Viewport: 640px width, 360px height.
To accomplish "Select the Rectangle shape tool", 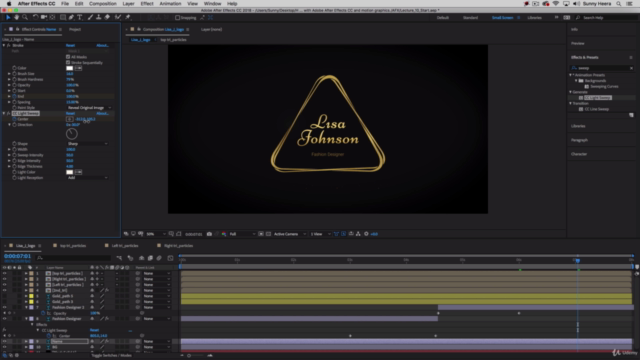I will tap(62, 18).
